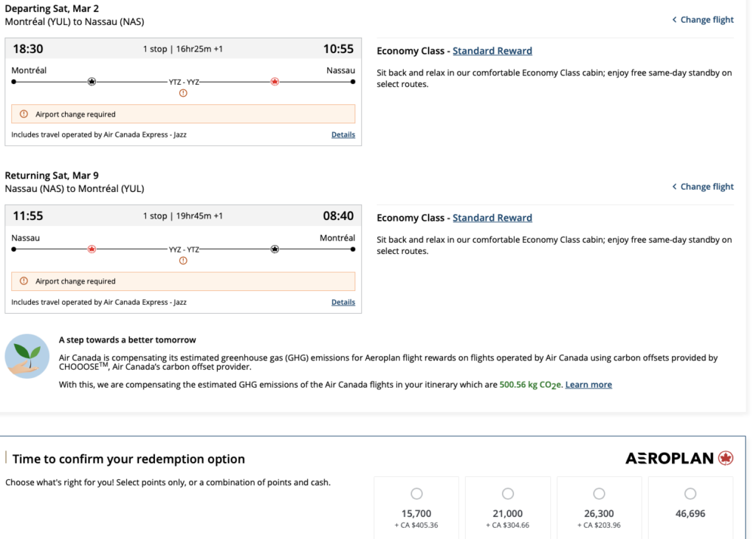Image resolution: width=756 pixels, height=539 pixels.
Task: Change the departing Mar 2 flight
Action: [x=703, y=20]
